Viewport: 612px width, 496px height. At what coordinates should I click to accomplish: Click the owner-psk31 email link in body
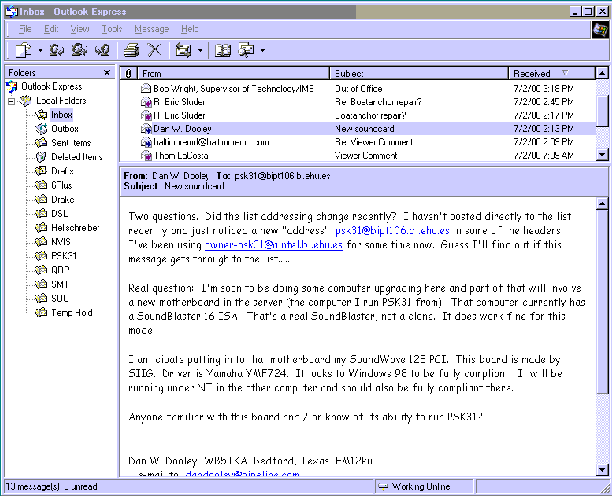pos(274,245)
